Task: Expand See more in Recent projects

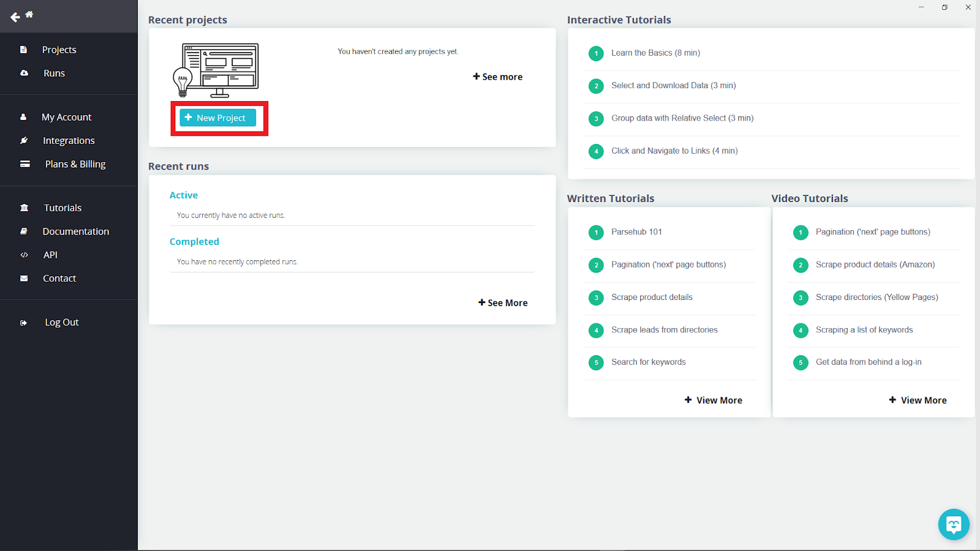Action: (497, 77)
